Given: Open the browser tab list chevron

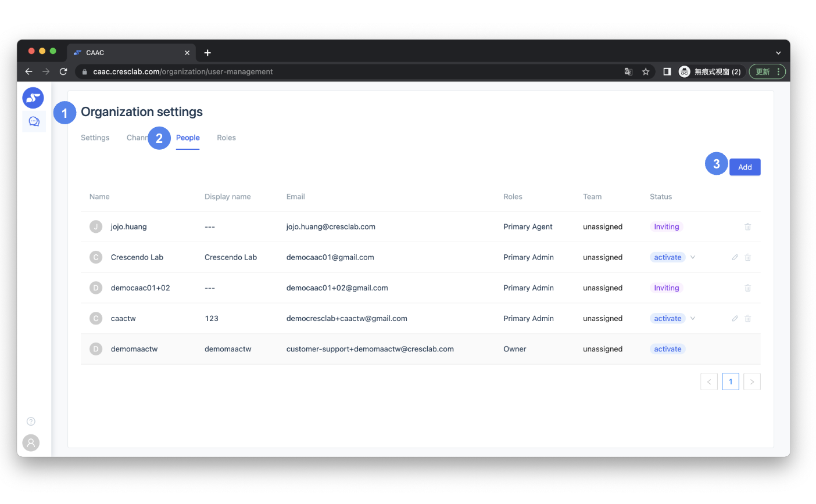Looking at the screenshot, I should coord(778,53).
